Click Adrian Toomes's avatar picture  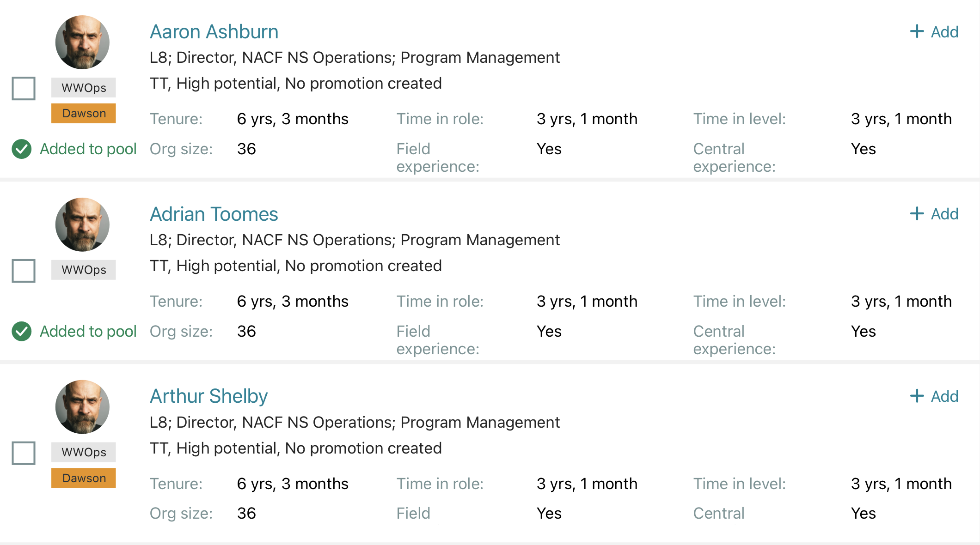point(82,225)
